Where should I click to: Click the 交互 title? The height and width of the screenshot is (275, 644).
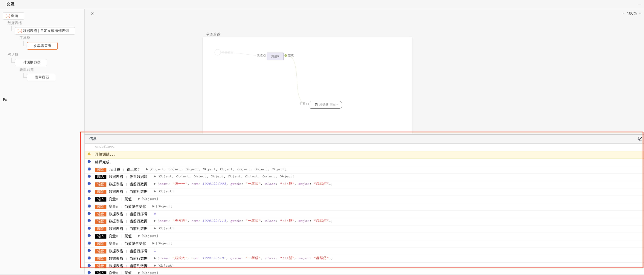tap(10, 4)
